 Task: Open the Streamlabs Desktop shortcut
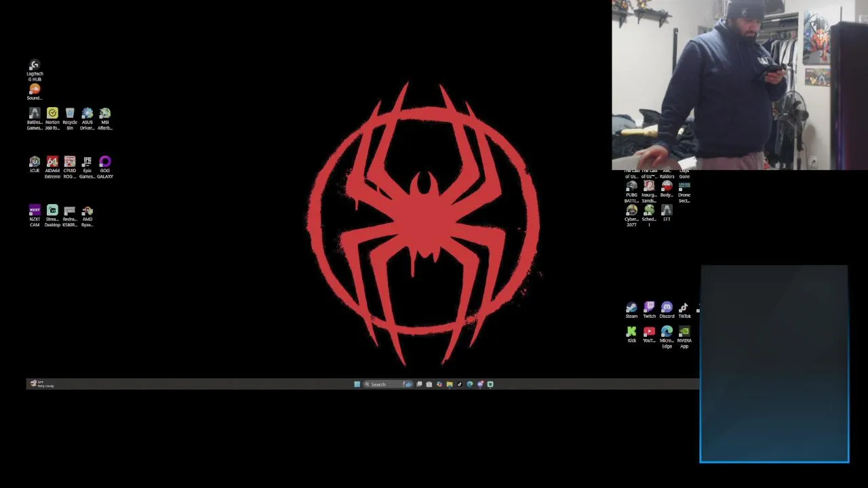[52, 216]
